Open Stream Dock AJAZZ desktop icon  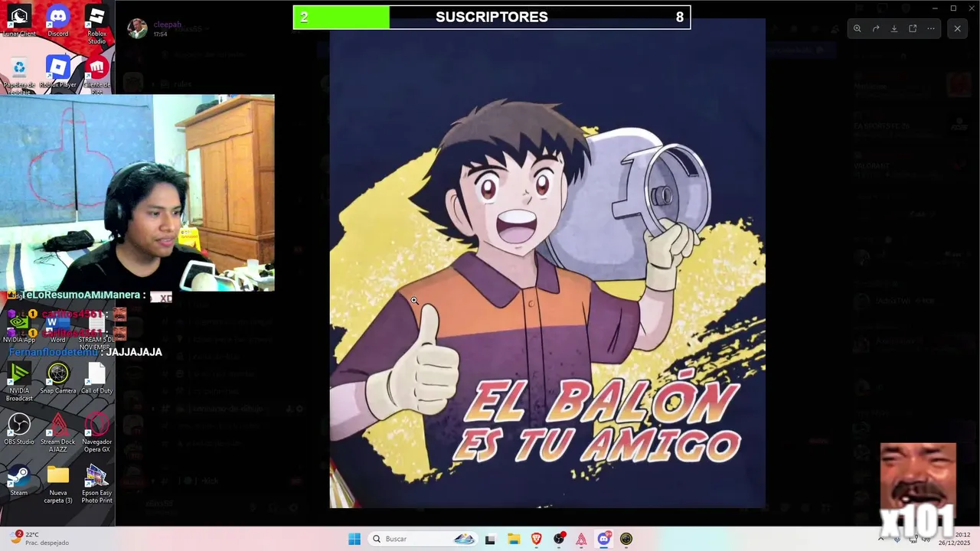coord(58,433)
